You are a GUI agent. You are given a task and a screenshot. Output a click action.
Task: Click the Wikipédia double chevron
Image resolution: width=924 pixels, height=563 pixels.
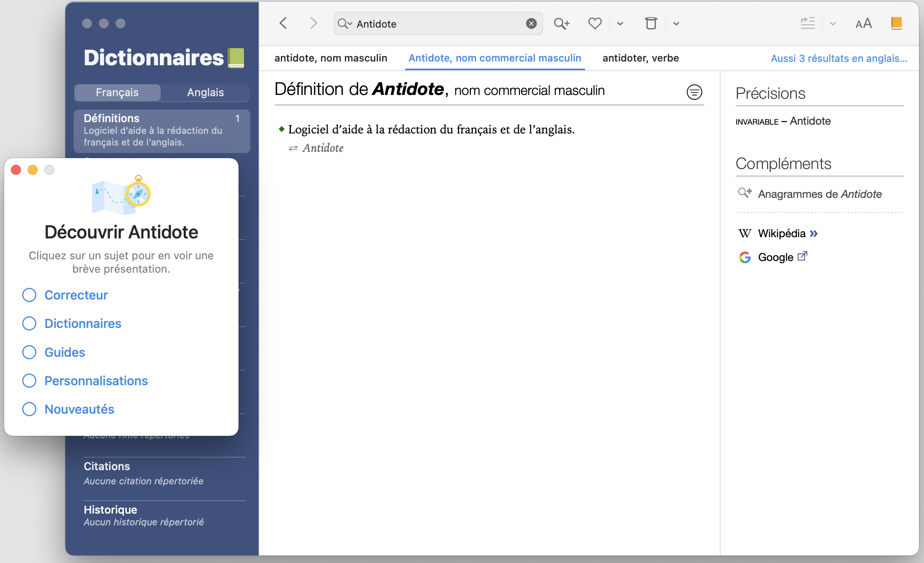pyautogui.click(x=814, y=233)
